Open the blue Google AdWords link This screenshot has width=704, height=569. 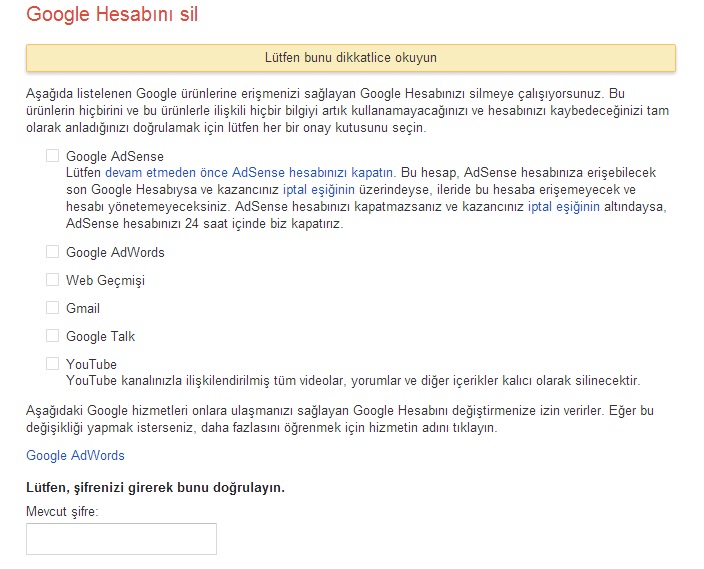[75, 455]
